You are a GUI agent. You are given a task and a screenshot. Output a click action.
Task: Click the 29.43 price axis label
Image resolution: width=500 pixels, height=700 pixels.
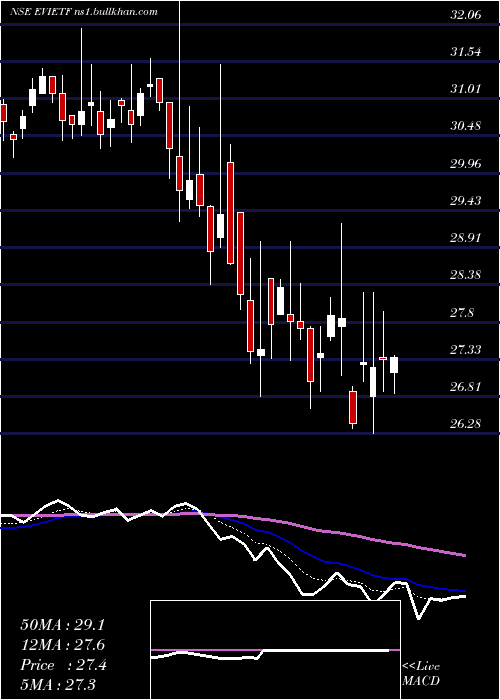[x=466, y=200]
